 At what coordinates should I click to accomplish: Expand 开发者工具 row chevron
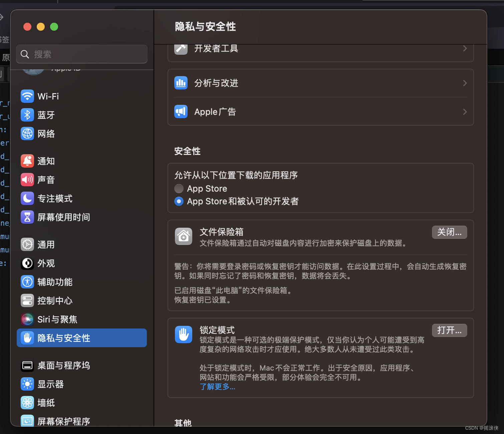pos(465,49)
